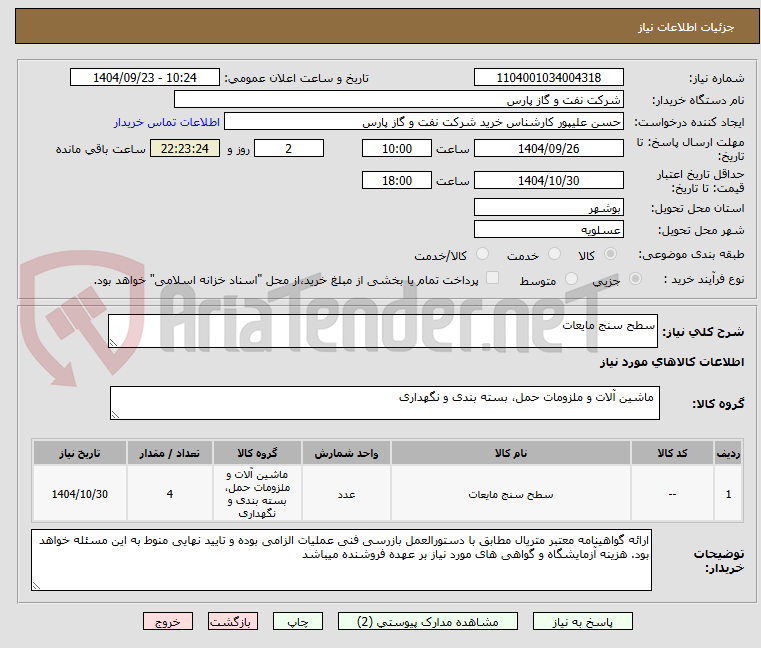This screenshot has height=648, width=761.
Task: Click the نام کالا column header
Action: tap(511, 453)
